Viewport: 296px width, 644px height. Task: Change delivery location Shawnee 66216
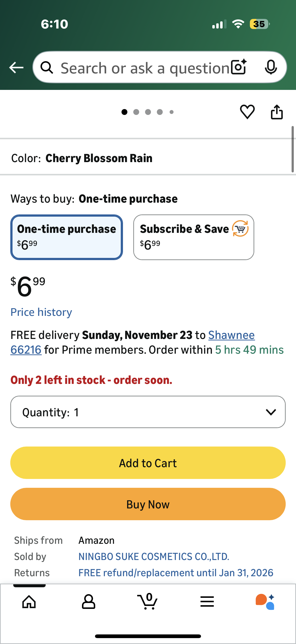(231, 335)
